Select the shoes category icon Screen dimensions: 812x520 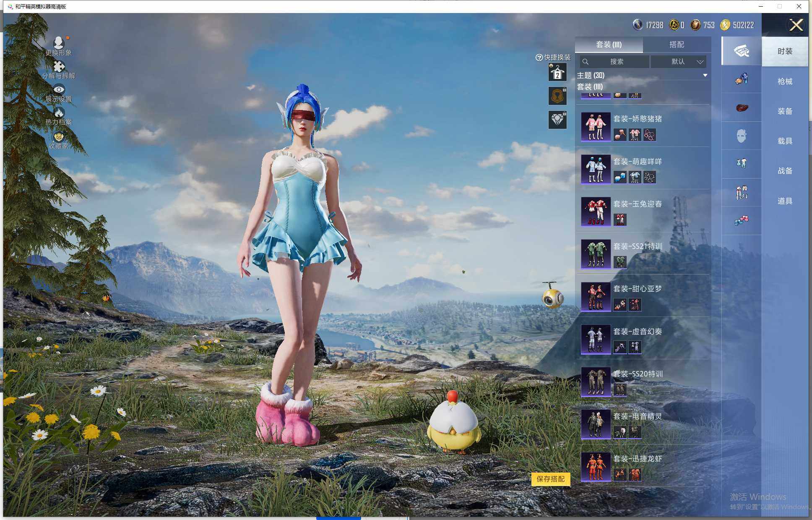(741, 220)
